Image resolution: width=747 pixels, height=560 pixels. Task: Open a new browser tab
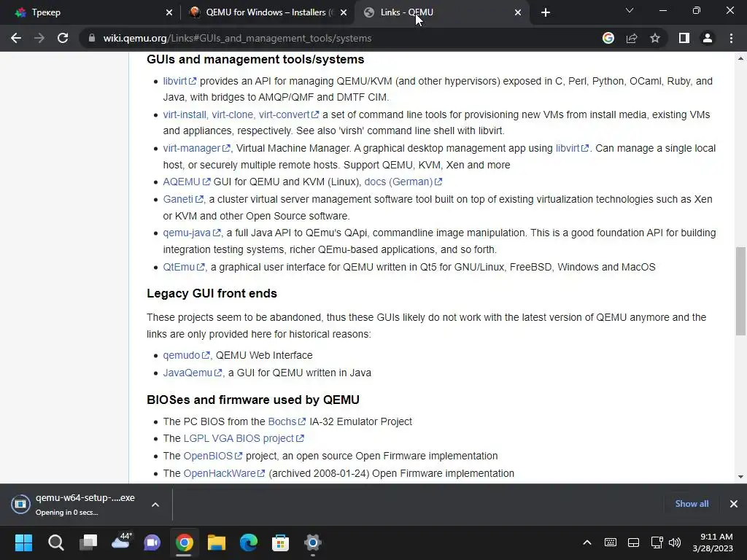546,12
